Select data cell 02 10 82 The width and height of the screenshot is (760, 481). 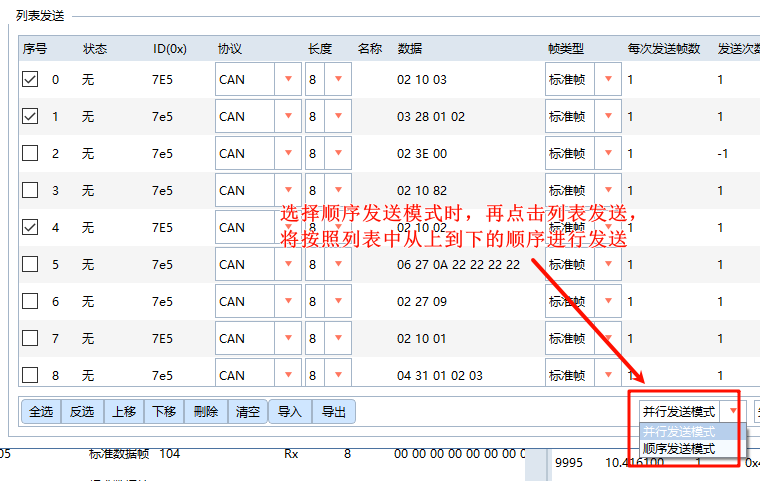(x=422, y=191)
